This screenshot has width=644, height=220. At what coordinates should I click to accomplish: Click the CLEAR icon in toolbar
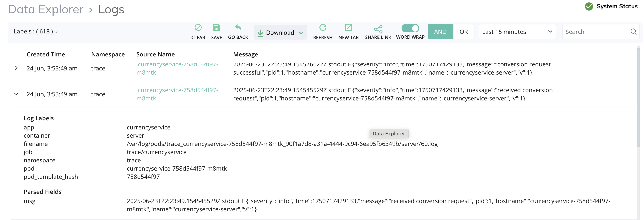198,27
